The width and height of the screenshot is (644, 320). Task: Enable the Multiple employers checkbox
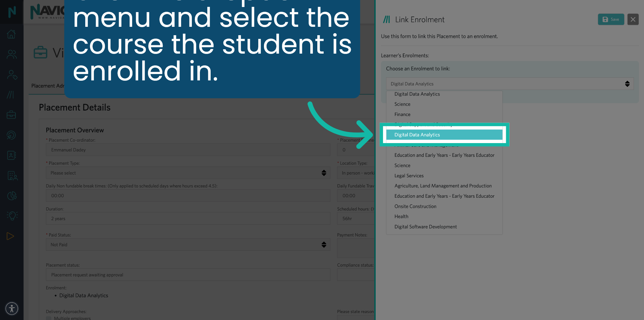click(x=48, y=318)
